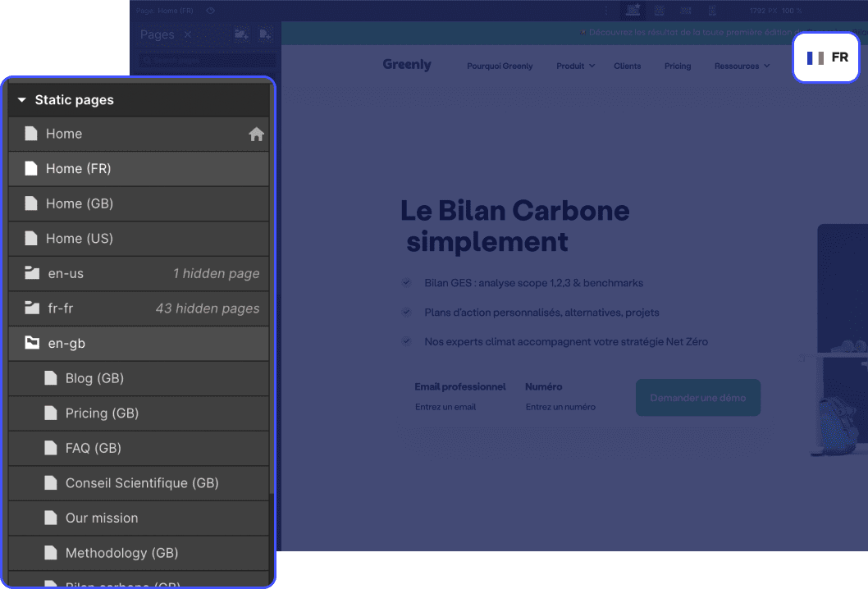Open Conseil Scientifique (GB) page
This screenshot has width=868, height=589.
tap(139, 482)
